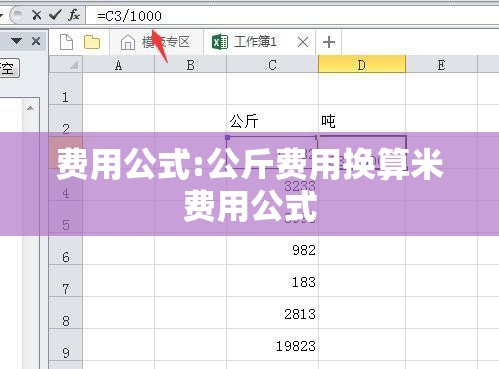The height and width of the screenshot is (369, 499).
Task: Select the cell containing 183
Action: 272,281
